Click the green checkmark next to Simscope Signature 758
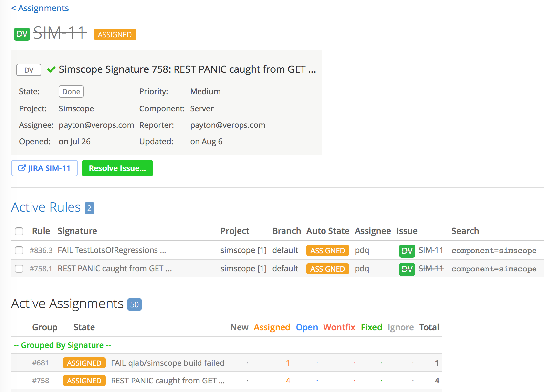The image size is (544, 392). coord(51,69)
